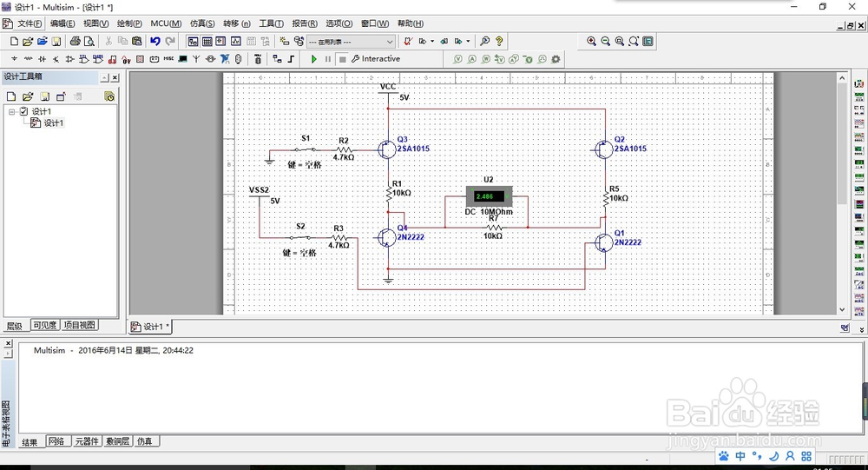868x470 pixels.
Task: Start simulation with the green Run button
Action: tap(314, 59)
